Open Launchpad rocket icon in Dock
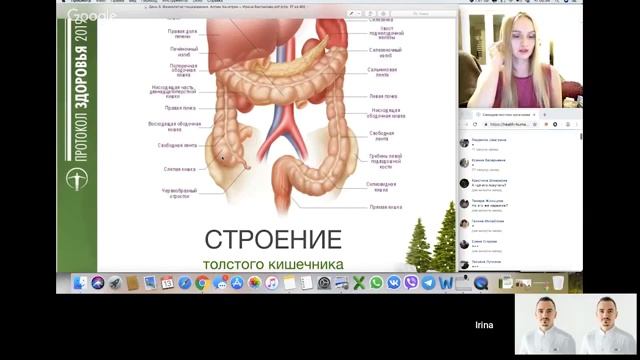The width and height of the screenshot is (640, 360). click(115, 283)
